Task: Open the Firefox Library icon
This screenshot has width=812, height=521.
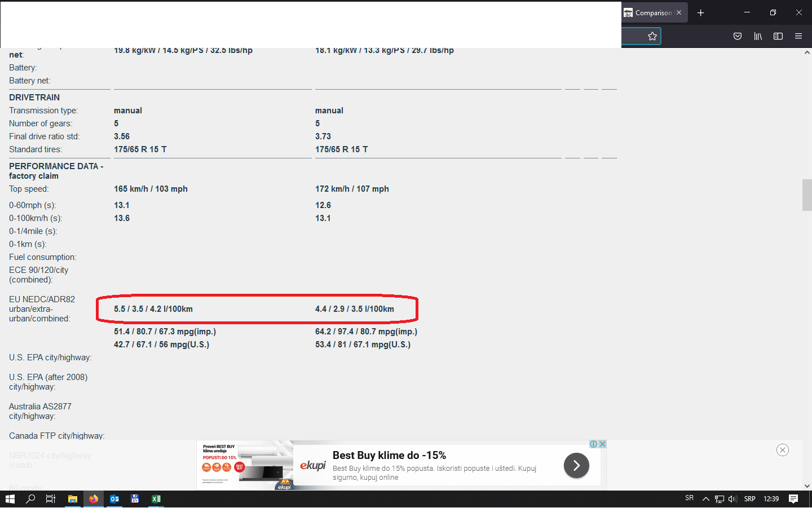Action: pos(758,36)
